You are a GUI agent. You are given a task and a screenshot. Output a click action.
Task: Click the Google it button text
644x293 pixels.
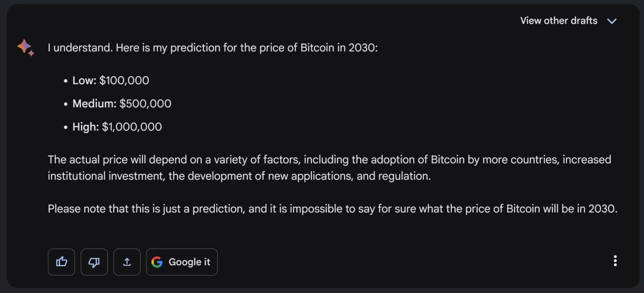click(x=189, y=262)
